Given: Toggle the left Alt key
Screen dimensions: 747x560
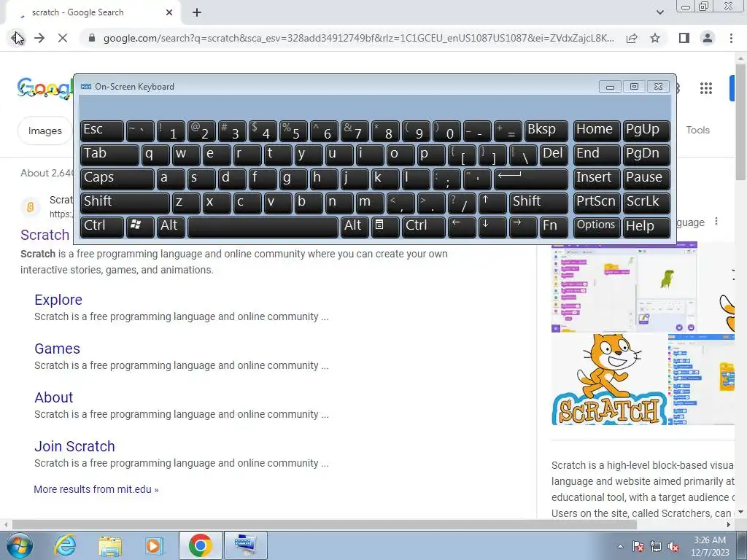Looking at the screenshot, I should tap(171, 226).
